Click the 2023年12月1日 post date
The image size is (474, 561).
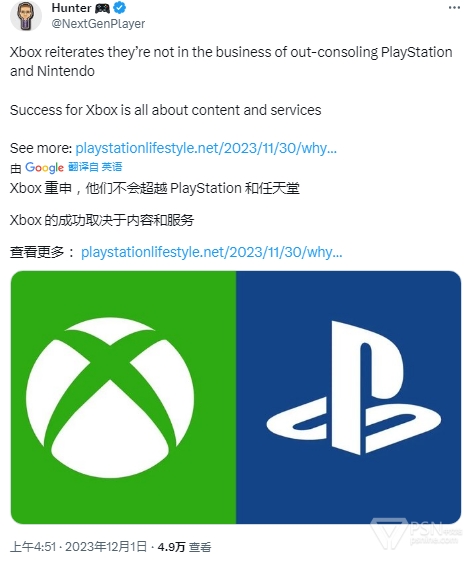(x=106, y=547)
